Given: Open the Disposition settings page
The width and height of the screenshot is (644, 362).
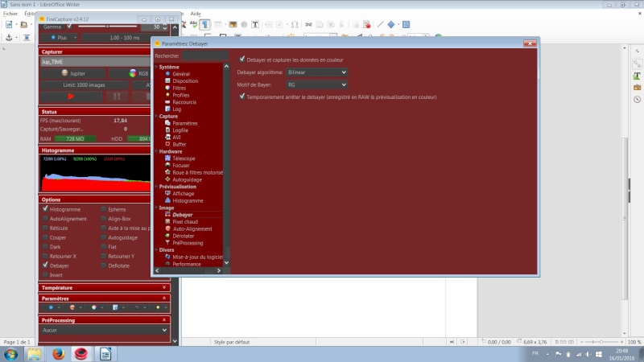Looking at the screenshot, I should pos(185,81).
